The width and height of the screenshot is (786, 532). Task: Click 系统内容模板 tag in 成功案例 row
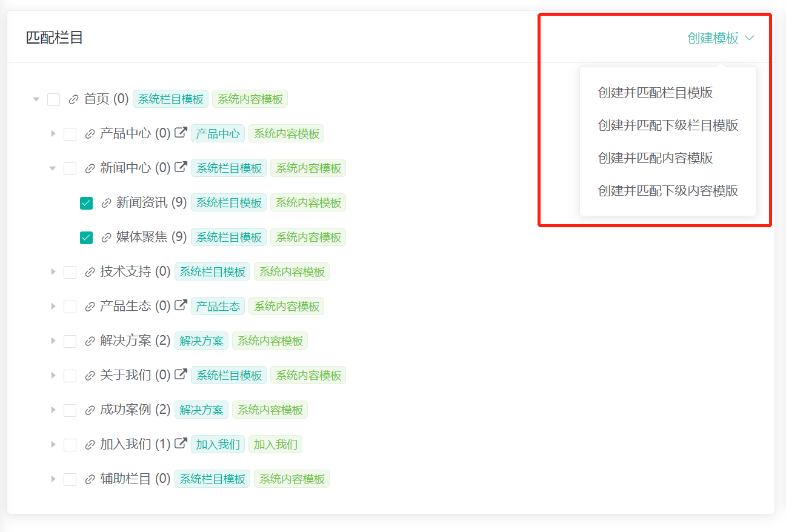tap(270, 410)
